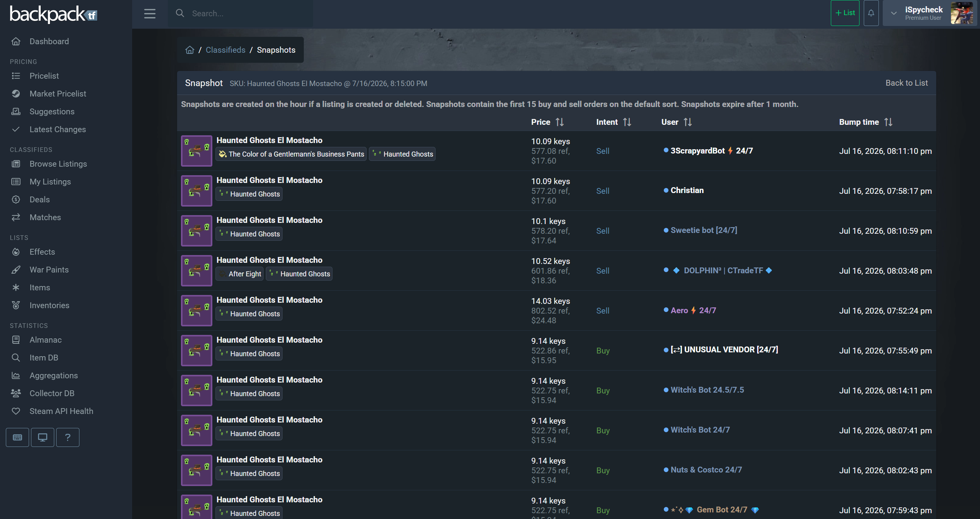980x519 pixels.
Task: Click the Gentlemann's Business Pants paint tag
Action: pyautogui.click(x=291, y=154)
